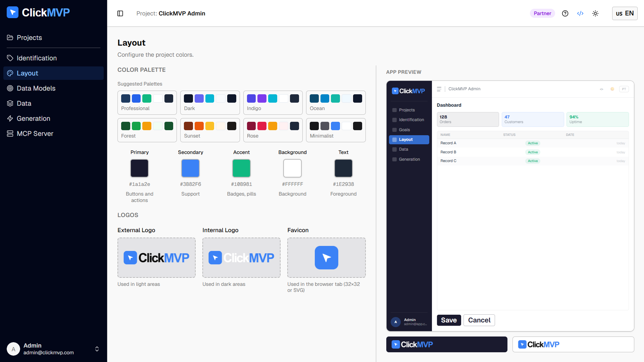Click the ClickMVP logo in sidebar
The image size is (644, 362).
point(38,12)
